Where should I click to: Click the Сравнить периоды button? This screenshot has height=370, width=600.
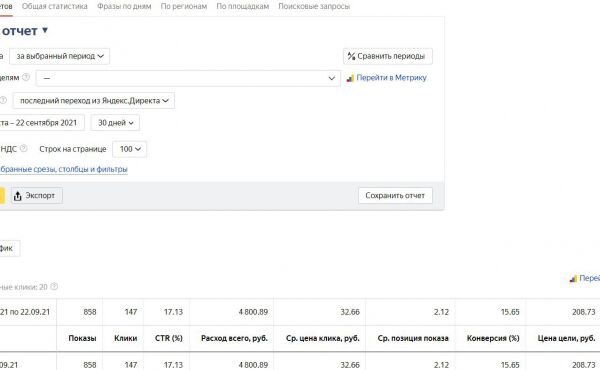[x=388, y=56]
